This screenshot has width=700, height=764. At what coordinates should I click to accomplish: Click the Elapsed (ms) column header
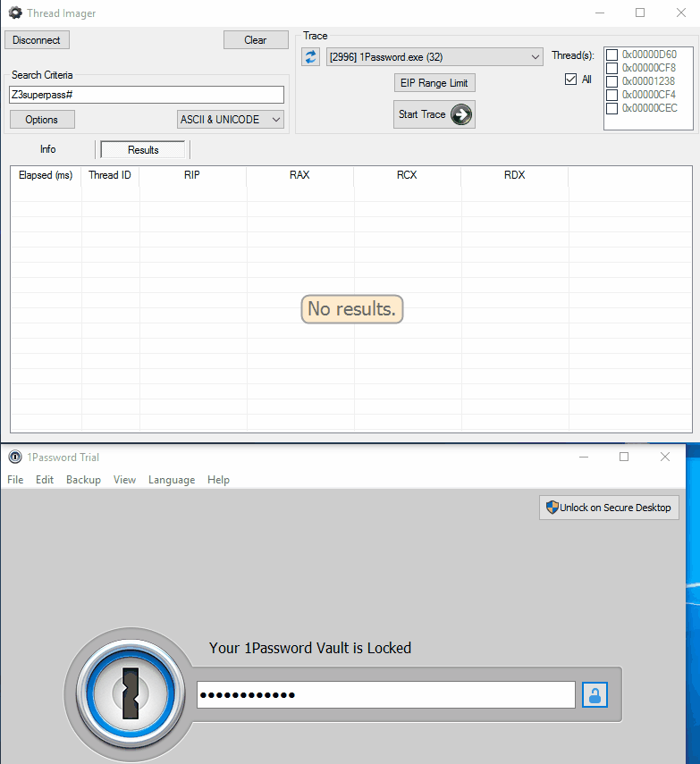coord(46,175)
